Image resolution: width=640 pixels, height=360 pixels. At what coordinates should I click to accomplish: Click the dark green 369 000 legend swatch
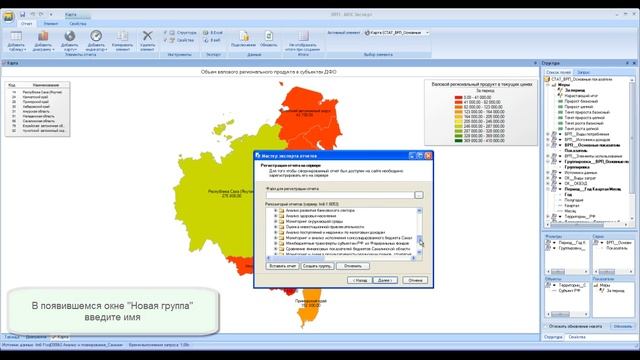pos(458,141)
